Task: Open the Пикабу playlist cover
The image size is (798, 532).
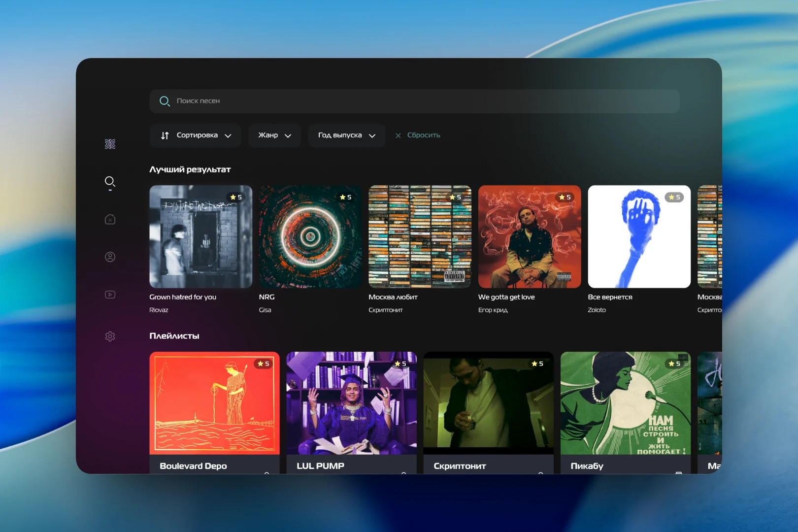Action: click(626, 403)
